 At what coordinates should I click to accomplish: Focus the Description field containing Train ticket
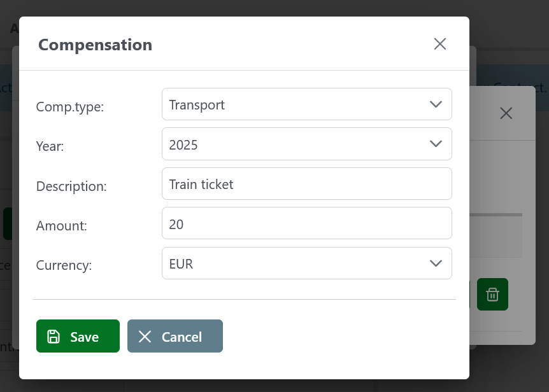click(x=306, y=184)
